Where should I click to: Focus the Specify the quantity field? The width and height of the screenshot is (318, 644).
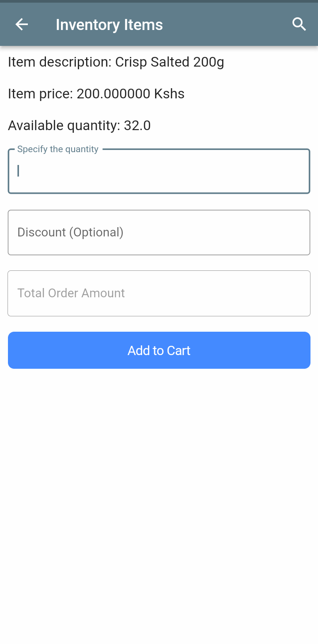pyautogui.click(x=159, y=171)
